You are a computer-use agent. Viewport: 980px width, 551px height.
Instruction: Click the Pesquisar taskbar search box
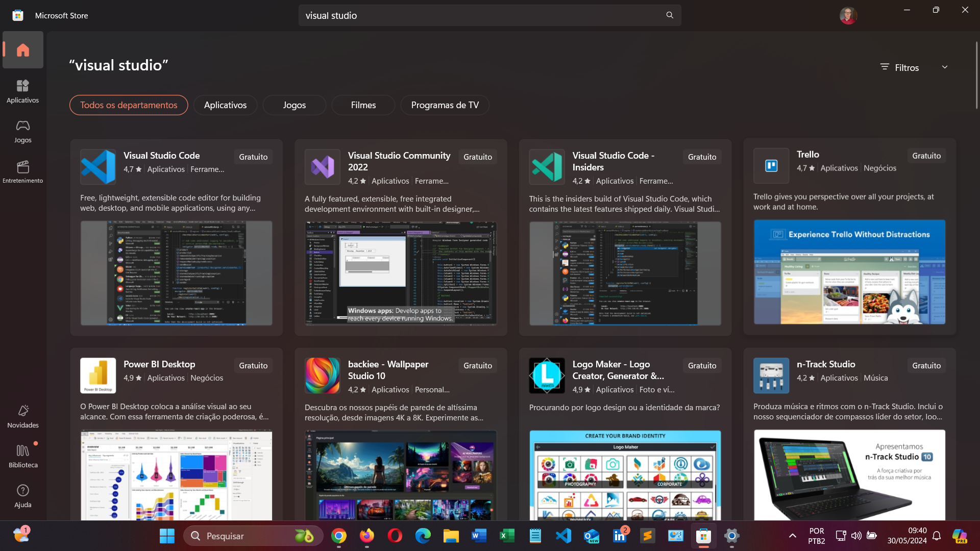pyautogui.click(x=253, y=536)
